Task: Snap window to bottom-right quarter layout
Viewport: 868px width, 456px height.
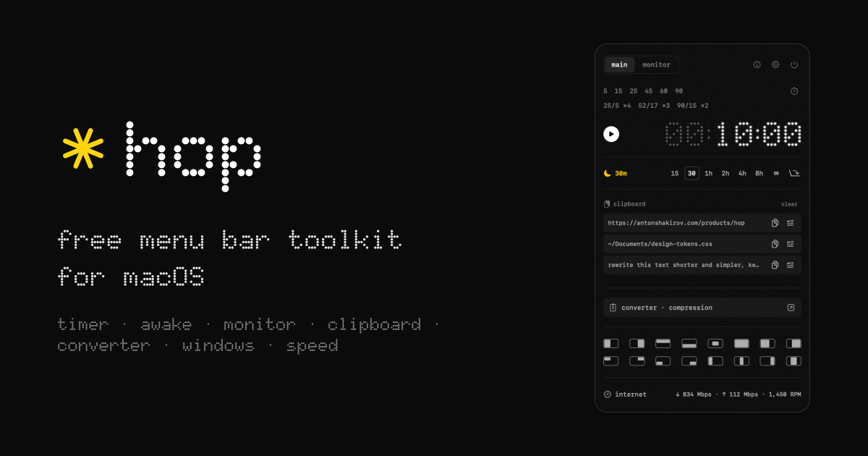Action: click(689, 360)
